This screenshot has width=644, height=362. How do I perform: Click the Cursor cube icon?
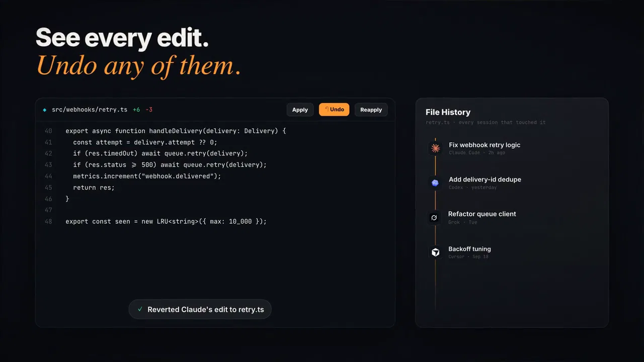click(x=435, y=252)
